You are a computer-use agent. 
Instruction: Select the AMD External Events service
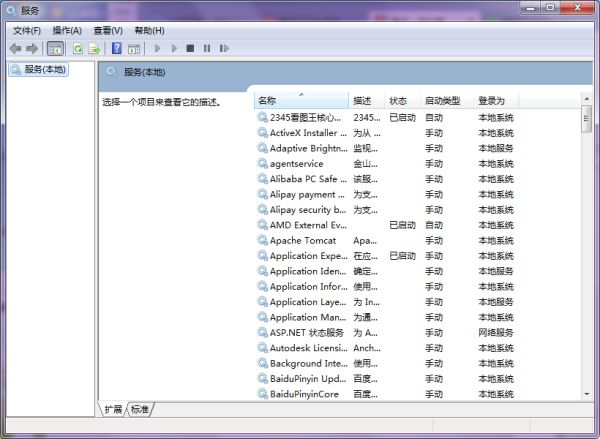386,225
